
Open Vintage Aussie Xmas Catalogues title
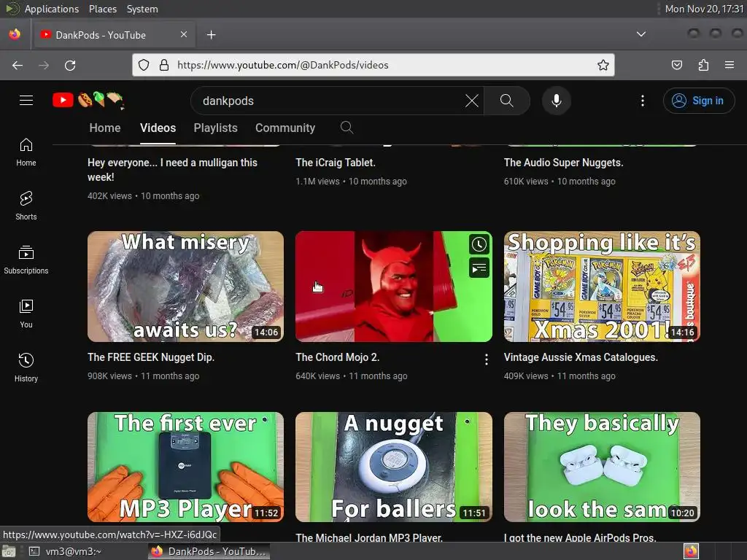pyautogui.click(x=581, y=357)
